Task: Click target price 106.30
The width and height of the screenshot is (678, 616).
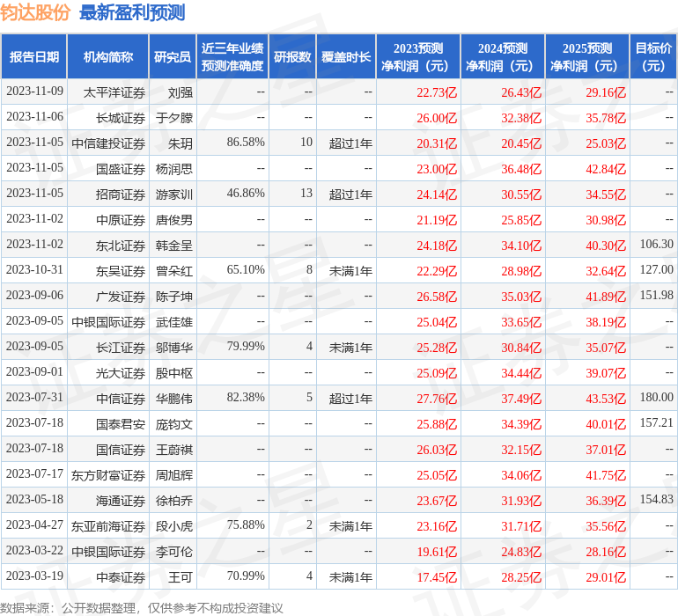Action: tap(656, 245)
